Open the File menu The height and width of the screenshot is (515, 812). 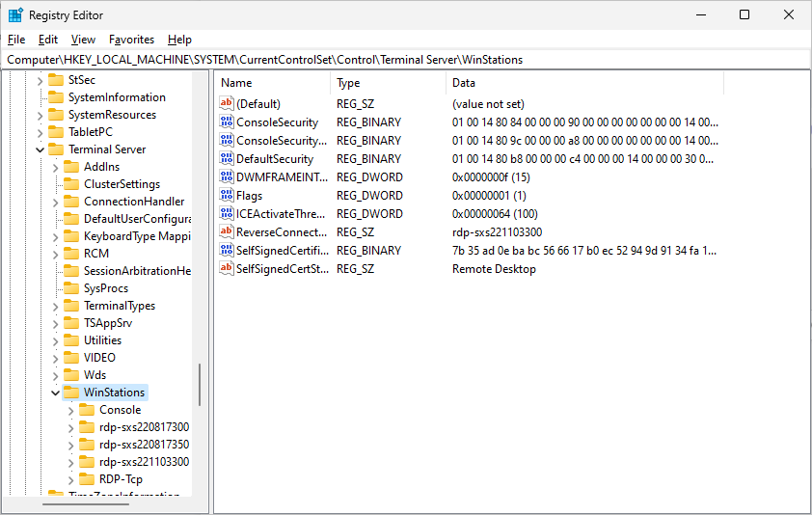[x=16, y=40]
